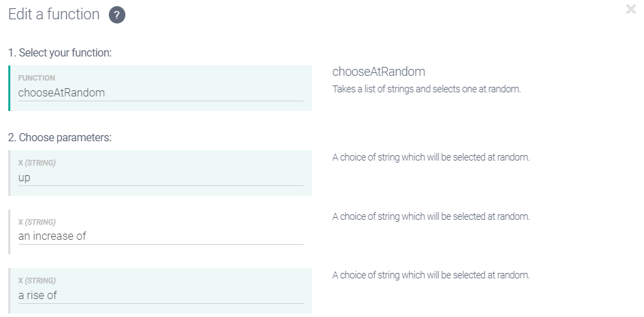Screen dimensions: 644x317
Task: Click 'Takes a list of strings' description
Action: tap(426, 89)
